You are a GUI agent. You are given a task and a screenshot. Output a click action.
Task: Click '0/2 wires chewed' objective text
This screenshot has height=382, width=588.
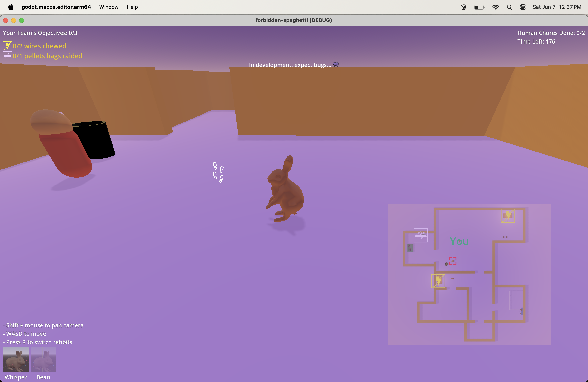pos(40,46)
